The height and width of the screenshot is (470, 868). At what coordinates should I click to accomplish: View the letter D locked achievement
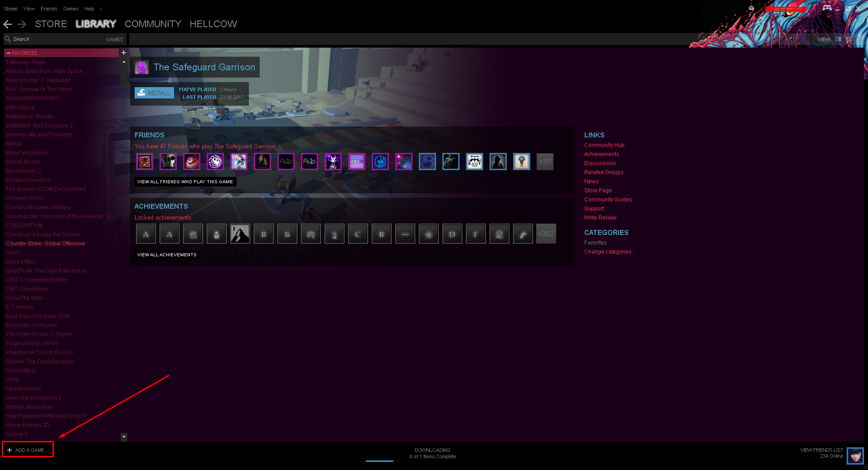coord(452,234)
